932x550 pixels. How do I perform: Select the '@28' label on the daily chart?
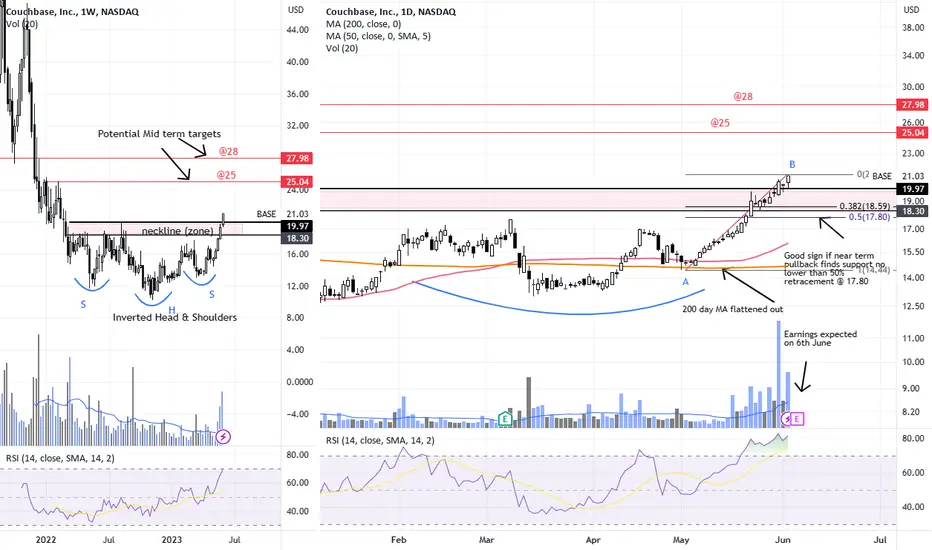point(743,96)
